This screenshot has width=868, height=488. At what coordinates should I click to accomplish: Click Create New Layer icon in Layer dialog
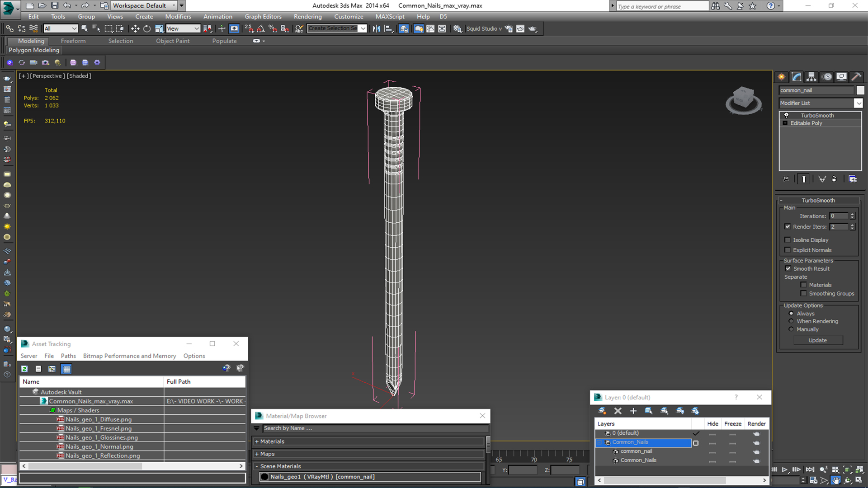tap(602, 411)
